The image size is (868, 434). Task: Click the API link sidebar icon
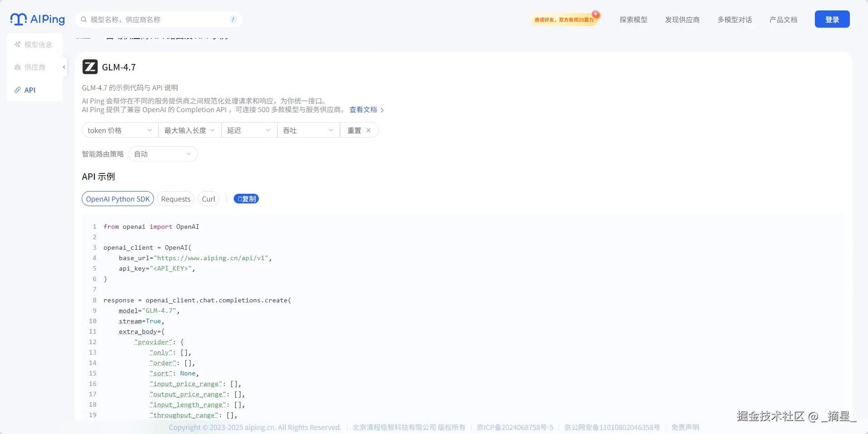18,90
